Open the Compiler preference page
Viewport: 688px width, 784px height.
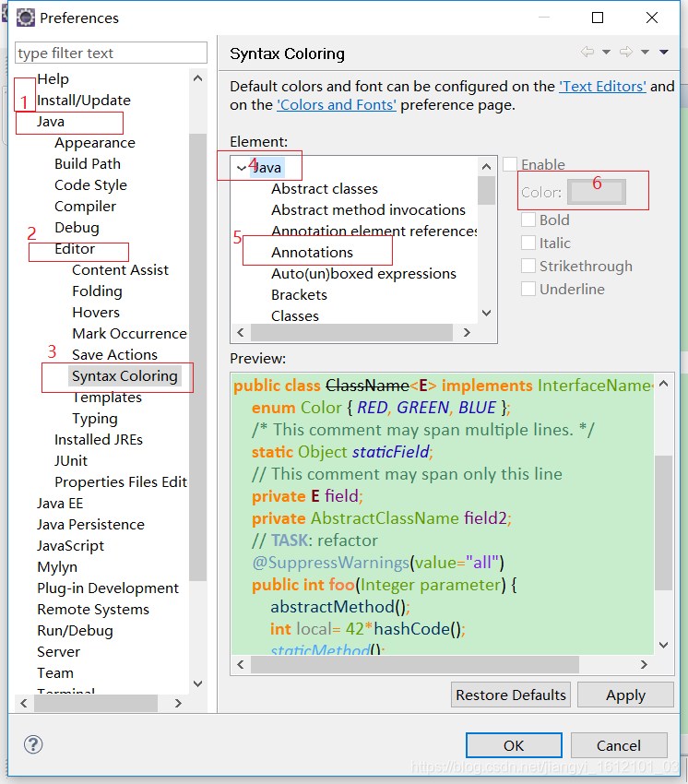(x=85, y=207)
